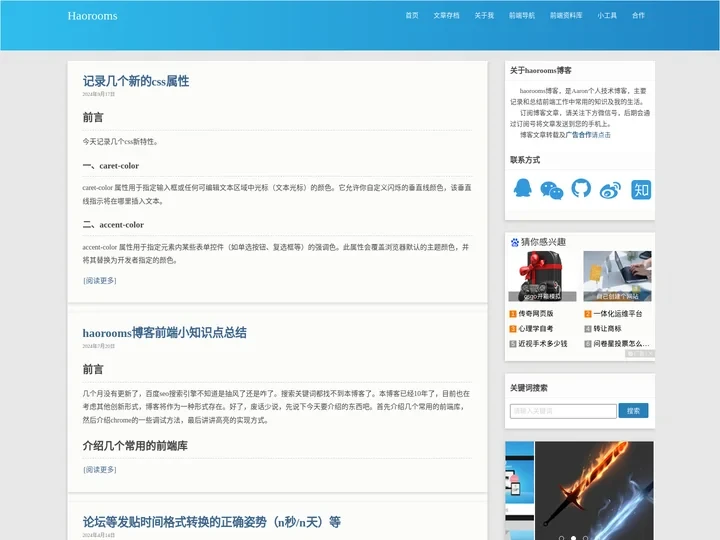Click ad link 近视手术多少钱
The height and width of the screenshot is (540, 720).
click(543, 343)
